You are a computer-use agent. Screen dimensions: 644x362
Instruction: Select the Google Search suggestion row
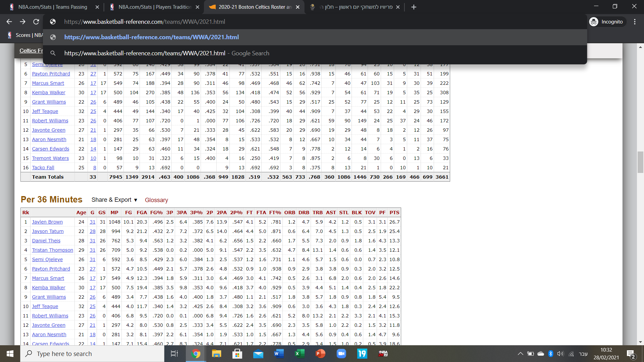coord(315,53)
